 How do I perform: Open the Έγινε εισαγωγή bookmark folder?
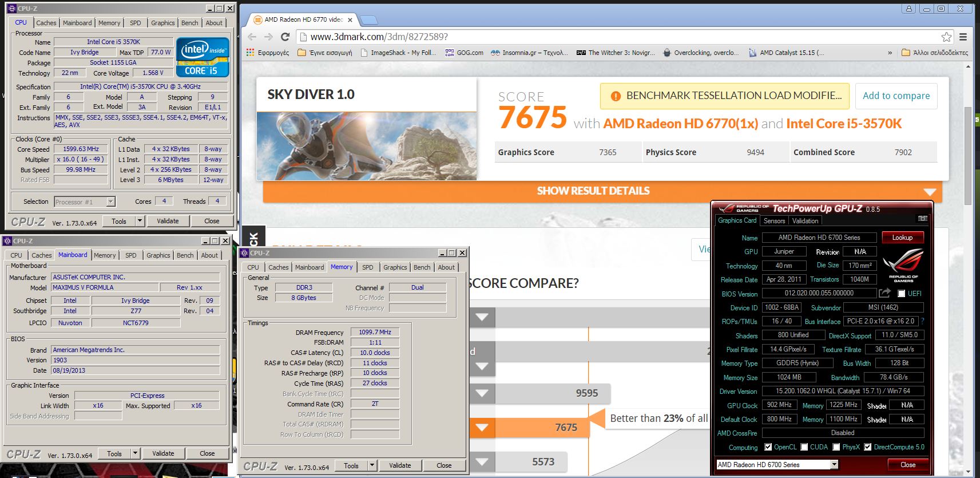tap(325, 53)
